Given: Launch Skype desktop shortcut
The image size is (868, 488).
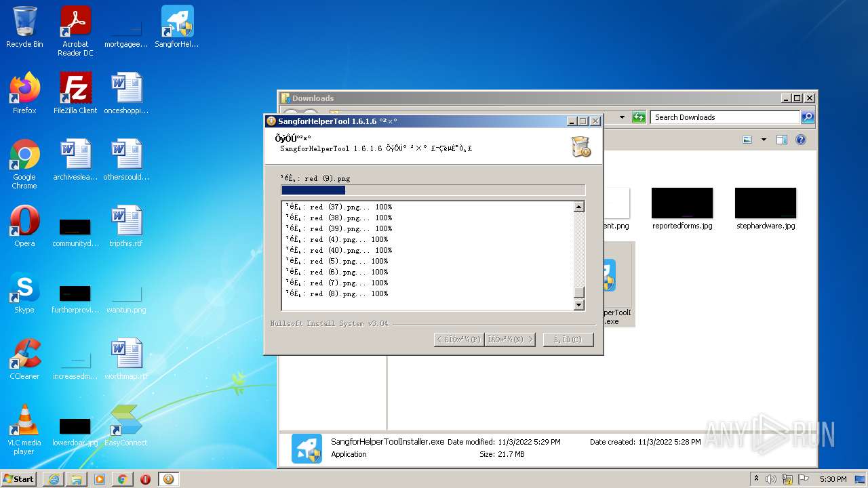Looking at the screenshot, I should (x=24, y=293).
